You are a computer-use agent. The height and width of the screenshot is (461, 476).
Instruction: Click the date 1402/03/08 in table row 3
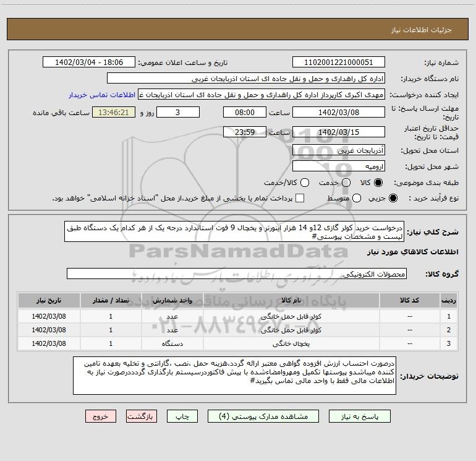pyautogui.click(x=49, y=343)
